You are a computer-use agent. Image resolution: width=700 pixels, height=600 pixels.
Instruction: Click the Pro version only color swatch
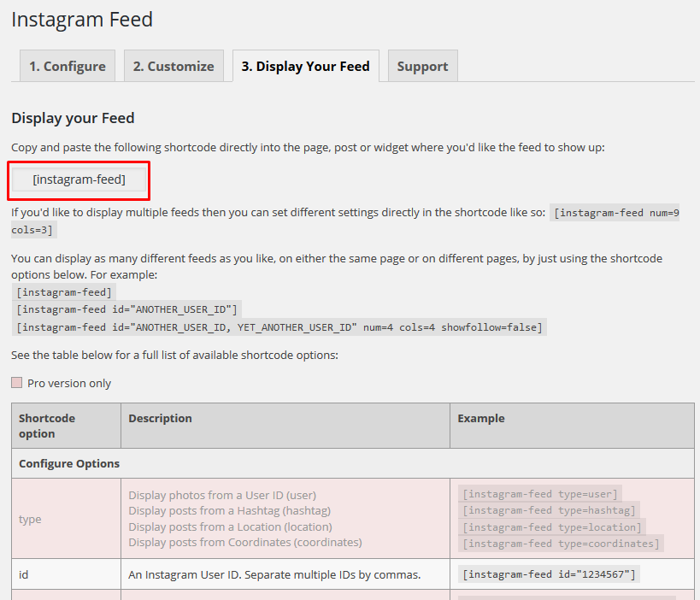pos(17,383)
